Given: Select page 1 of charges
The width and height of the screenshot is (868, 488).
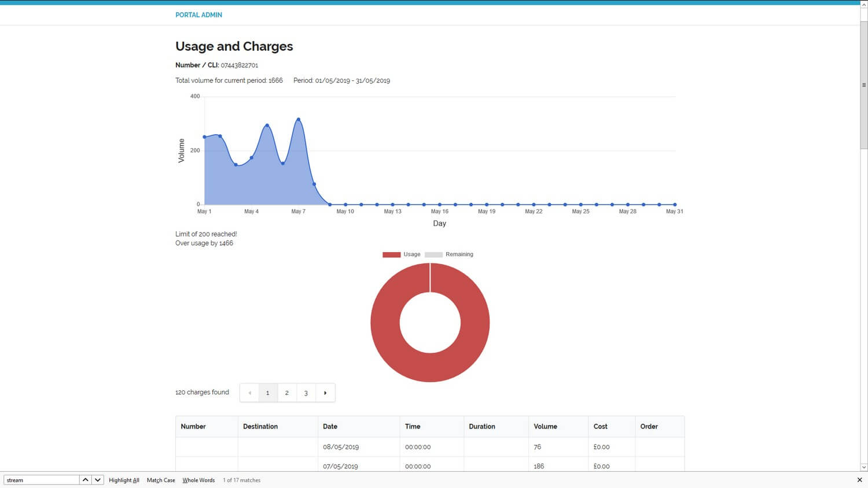Looking at the screenshot, I should click(x=268, y=393).
